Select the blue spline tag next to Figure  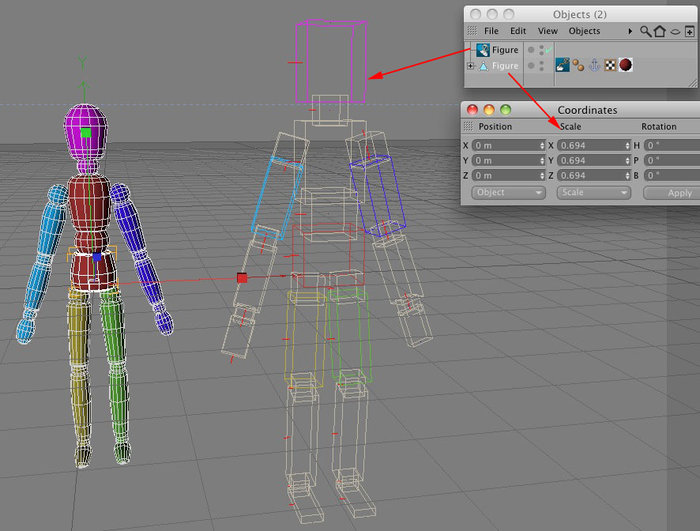pos(562,65)
